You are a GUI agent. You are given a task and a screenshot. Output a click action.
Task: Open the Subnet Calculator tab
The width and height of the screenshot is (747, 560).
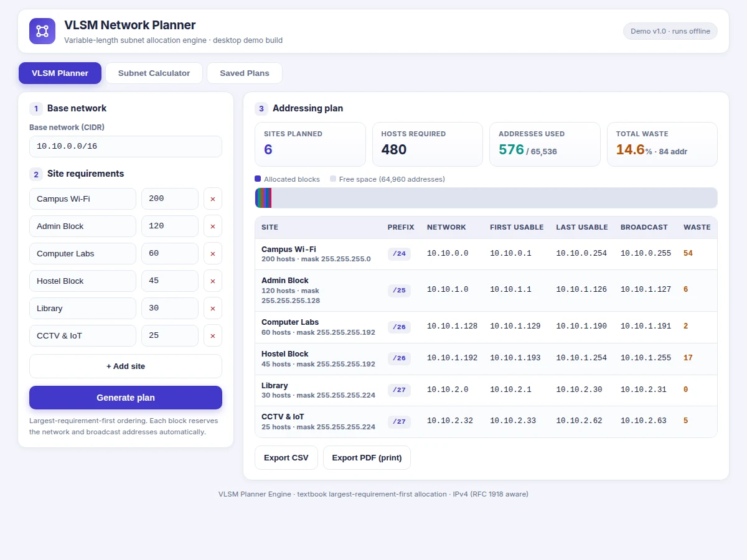pos(154,73)
